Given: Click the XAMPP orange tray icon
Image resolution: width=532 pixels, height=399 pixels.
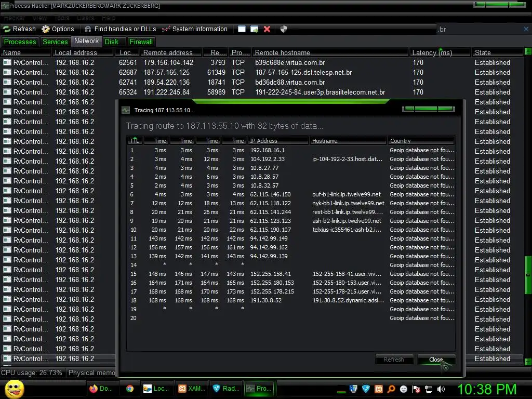Looking at the screenshot, I should pos(379,389).
